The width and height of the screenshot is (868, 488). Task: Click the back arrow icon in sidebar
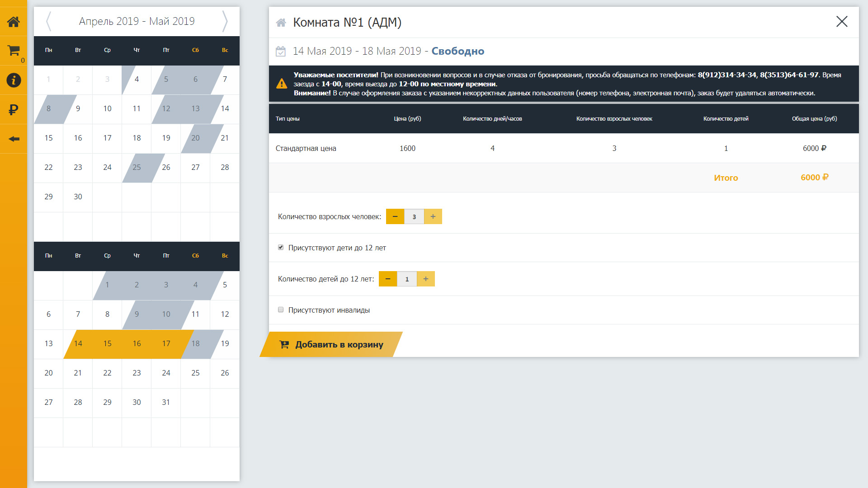tap(14, 139)
